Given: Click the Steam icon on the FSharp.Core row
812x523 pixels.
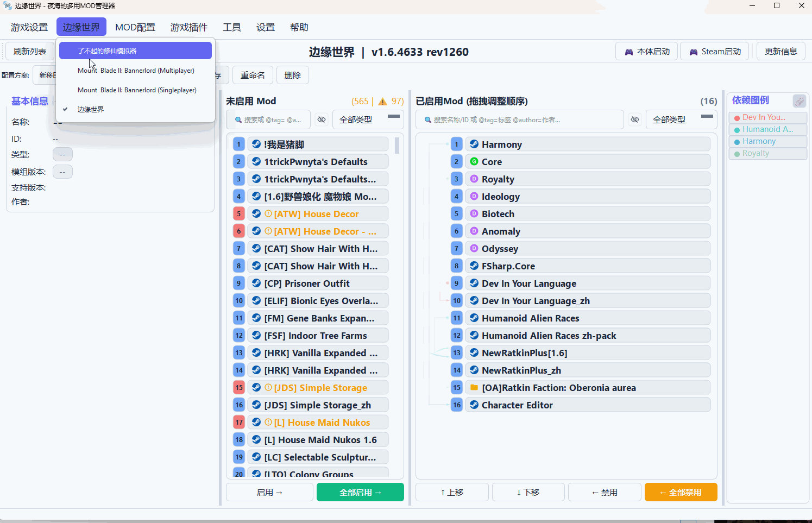Looking at the screenshot, I should point(474,266).
